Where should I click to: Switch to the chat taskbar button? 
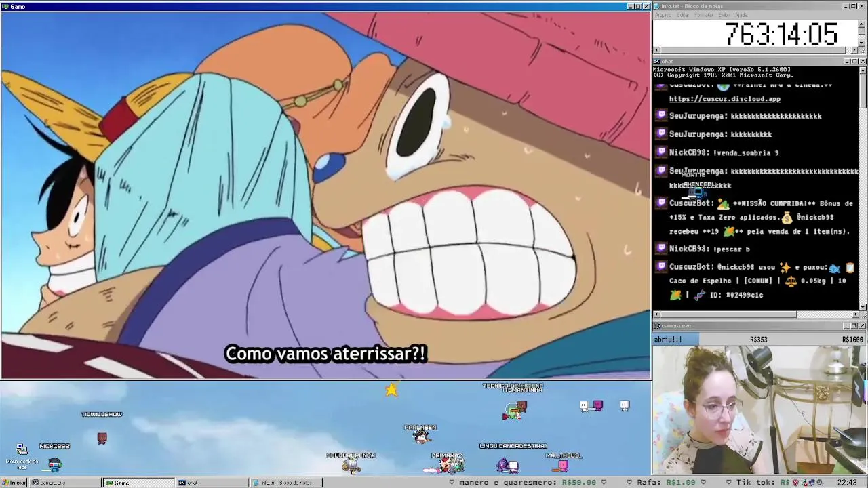tap(212, 483)
